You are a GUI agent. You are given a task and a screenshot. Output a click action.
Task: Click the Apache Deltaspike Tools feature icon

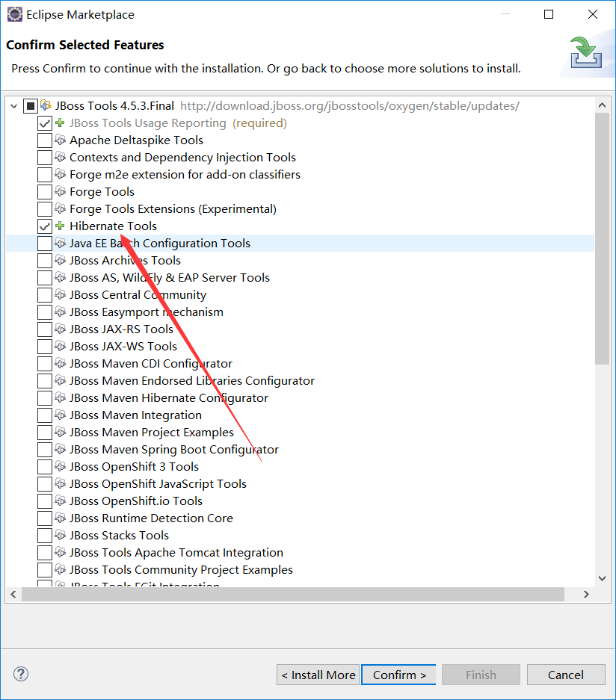coord(61,140)
